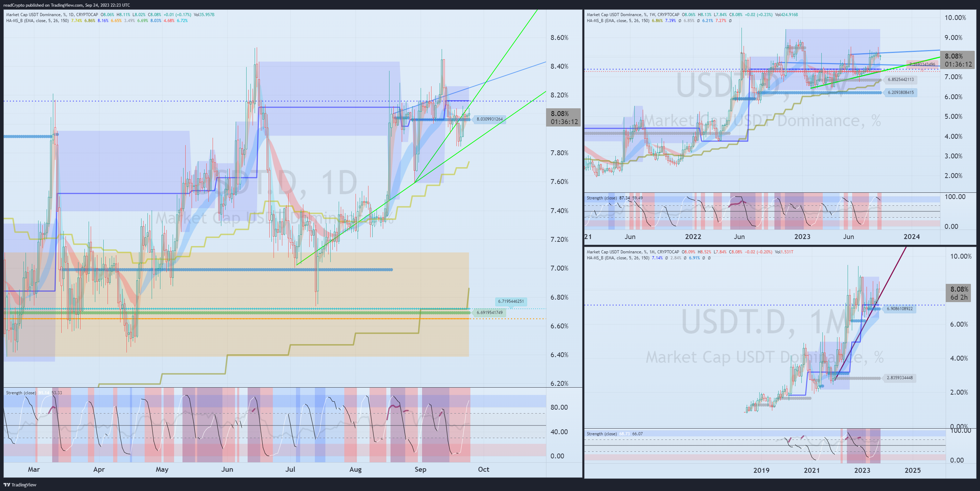Click the 2019 label on the monthly time axis
Viewport: 980px width, 491px height.
pyautogui.click(x=761, y=470)
